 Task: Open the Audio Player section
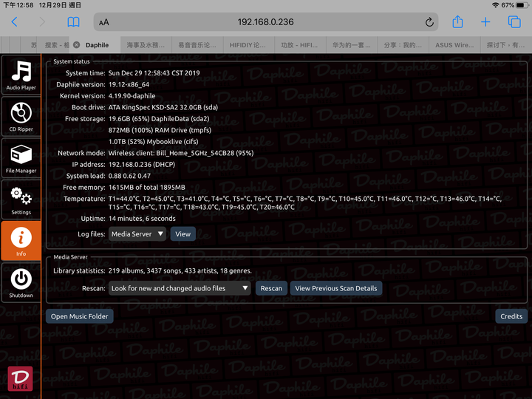(x=21, y=75)
